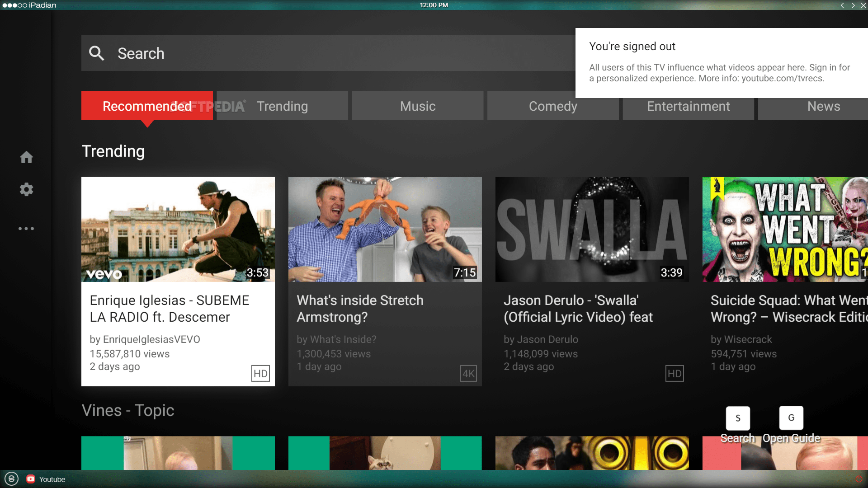This screenshot has height=488, width=868.
Task: Click '1,148,099 views' text
Action: coord(541,354)
